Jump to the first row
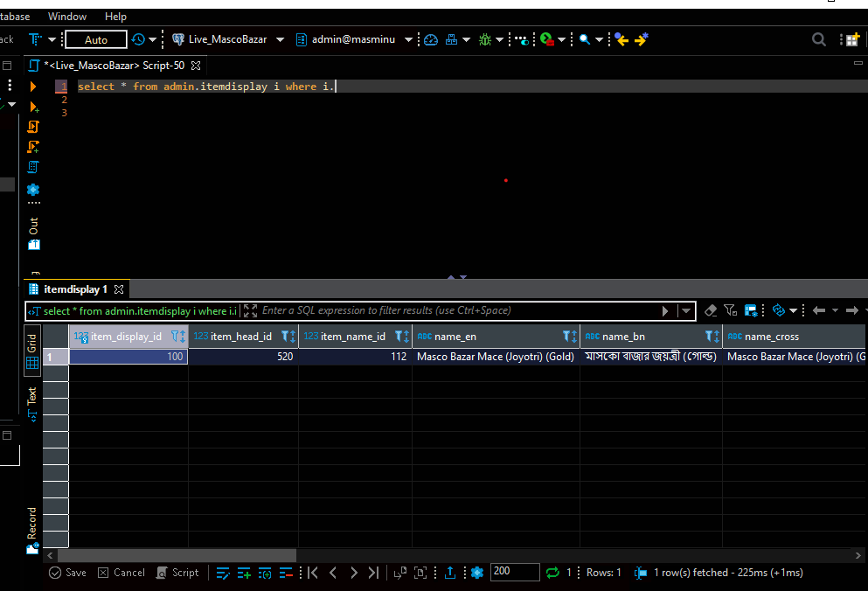This screenshot has width=868, height=591. 313,573
